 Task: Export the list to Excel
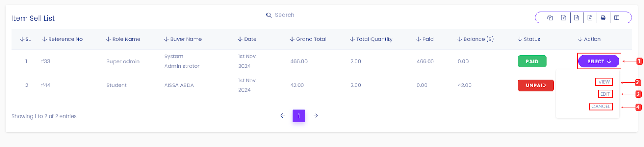pyautogui.click(x=563, y=18)
